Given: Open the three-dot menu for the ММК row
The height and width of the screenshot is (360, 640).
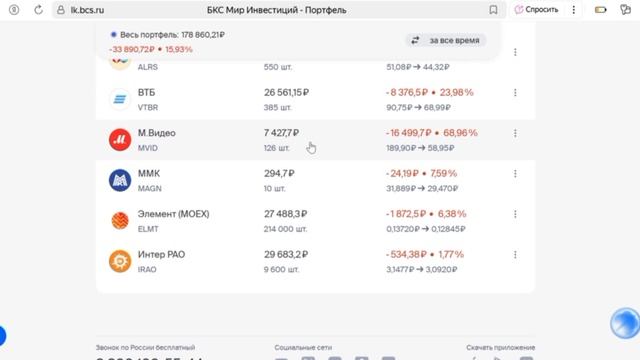Looking at the screenshot, I should tap(515, 173).
